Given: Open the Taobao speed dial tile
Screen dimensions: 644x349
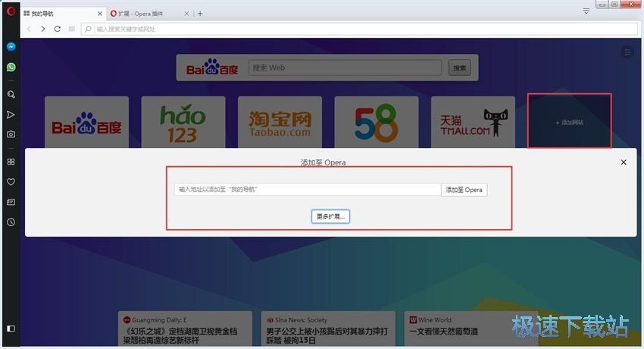Looking at the screenshot, I should (280, 122).
